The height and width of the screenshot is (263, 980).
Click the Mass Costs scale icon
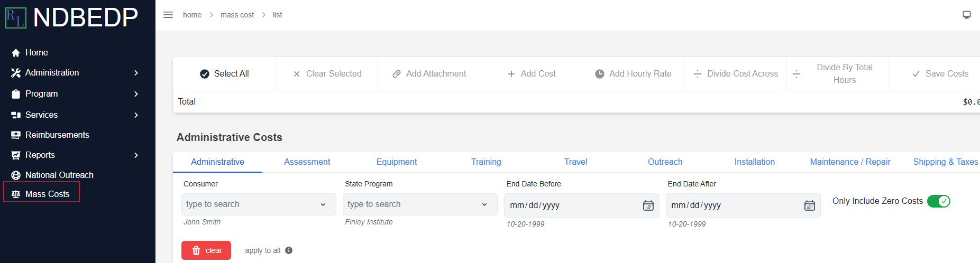(x=16, y=194)
